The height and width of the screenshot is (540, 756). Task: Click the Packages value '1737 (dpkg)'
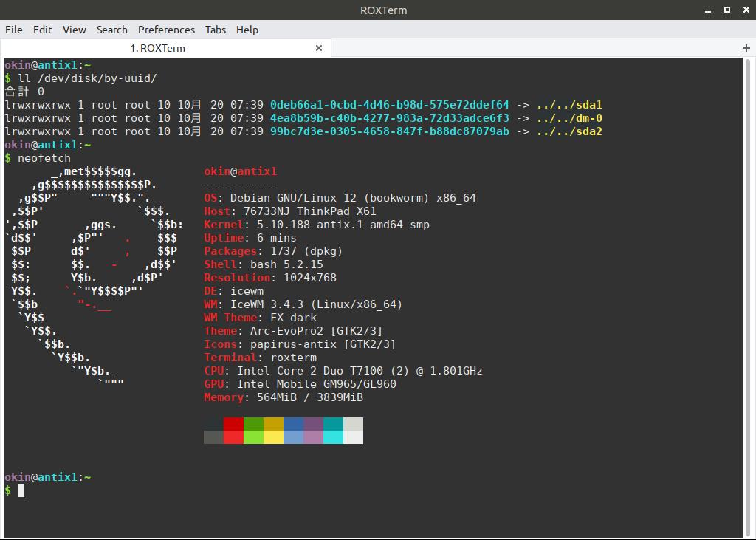point(306,251)
